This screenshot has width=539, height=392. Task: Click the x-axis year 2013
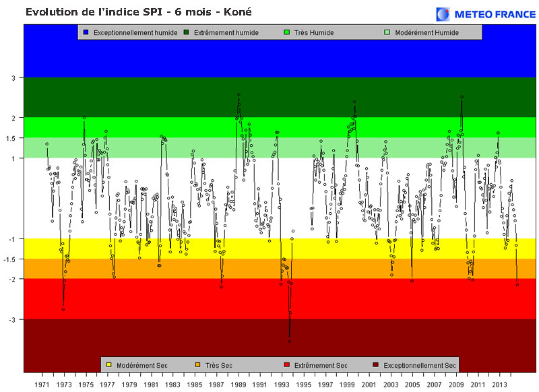point(500,385)
